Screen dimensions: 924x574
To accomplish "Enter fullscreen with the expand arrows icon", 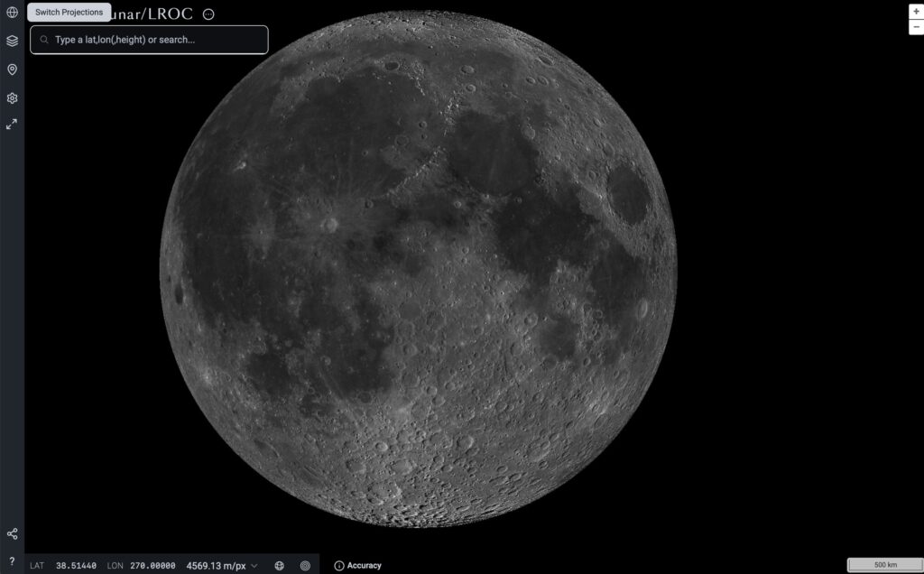I will point(12,125).
